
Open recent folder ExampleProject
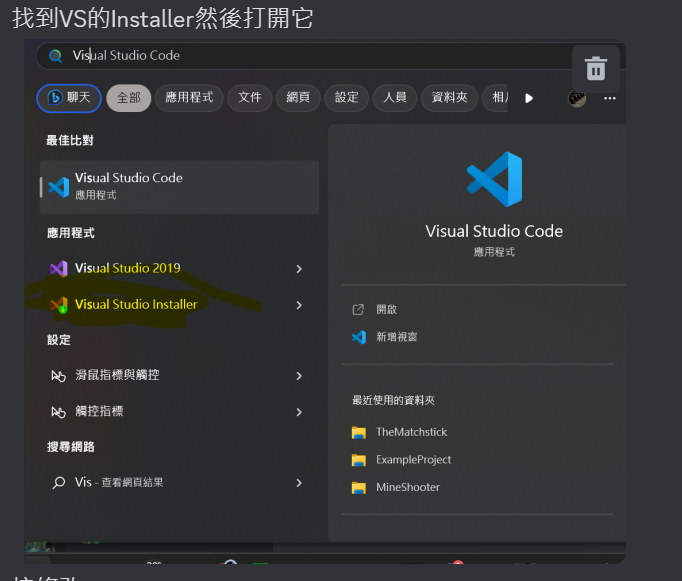pyautogui.click(x=413, y=460)
